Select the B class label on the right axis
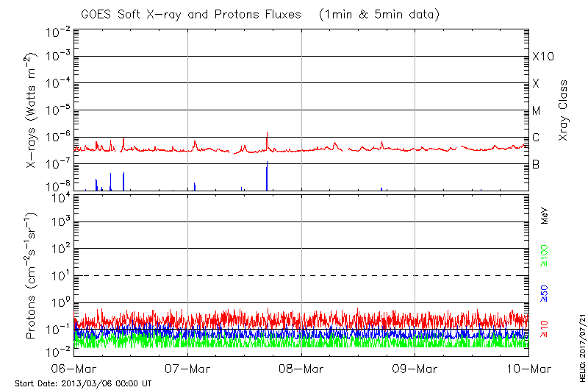This screenshot has height=390, width=588. click(536, 164)
